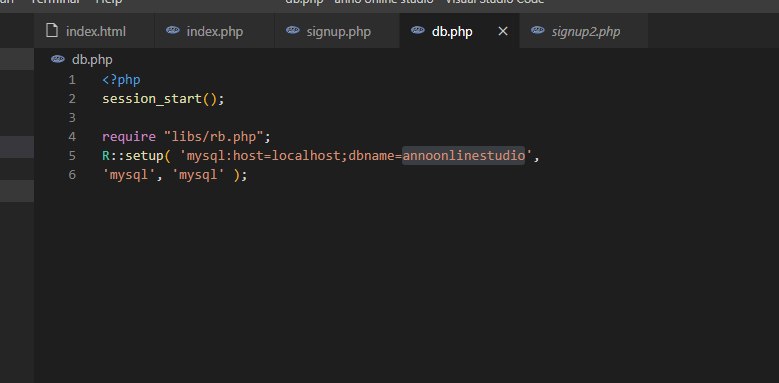Click the second 'mysql' string on line 6
Viewport: 779px width, 383px height.
click(x=198, y=174)
